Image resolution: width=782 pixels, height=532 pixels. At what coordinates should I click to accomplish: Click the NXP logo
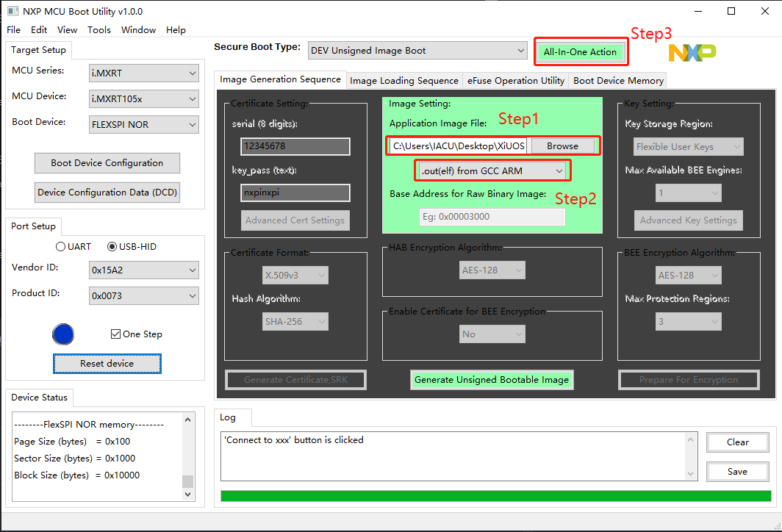point(692,52)
